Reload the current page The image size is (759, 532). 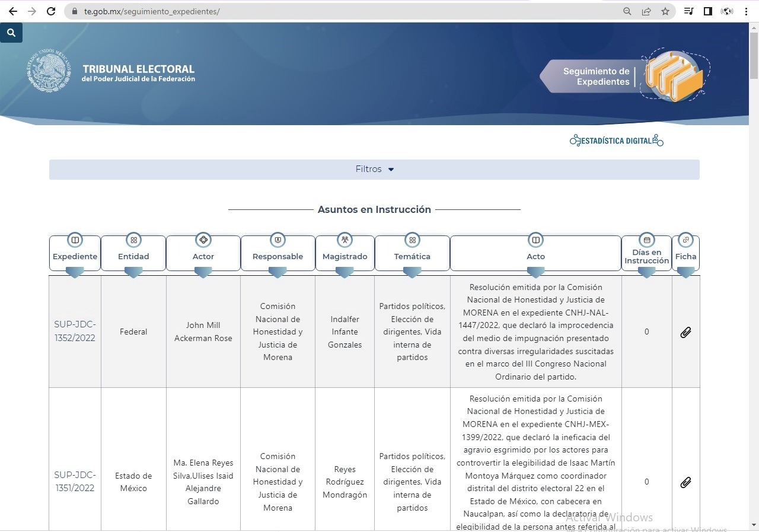pyautogui.click(x=51, y=11)
